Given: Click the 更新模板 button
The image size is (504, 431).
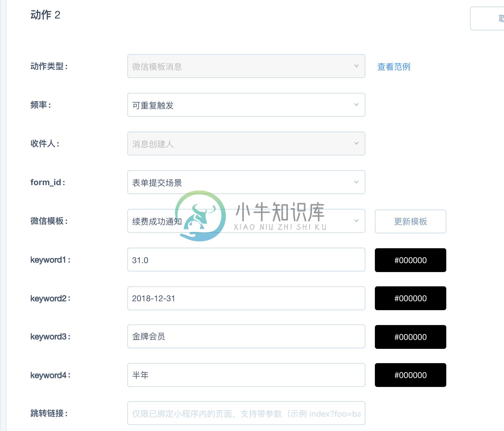Looking at the screenshot, I should point(410,221).
